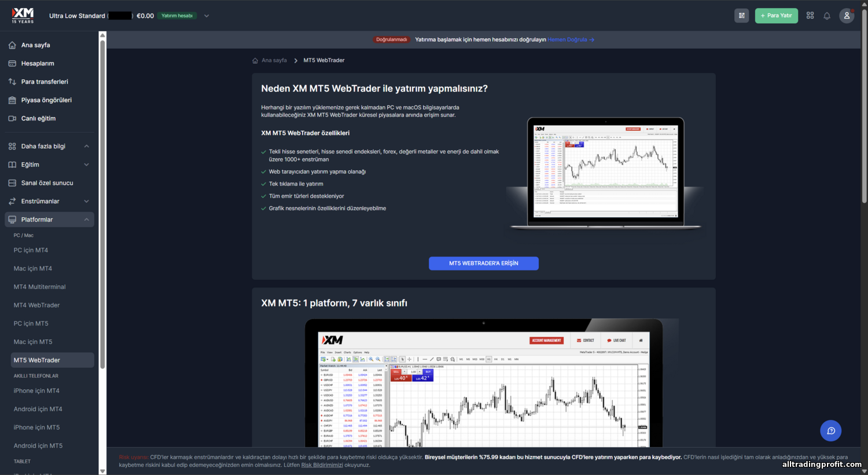Expand the Eğitim menu chevron

click(x=87, y=165)
